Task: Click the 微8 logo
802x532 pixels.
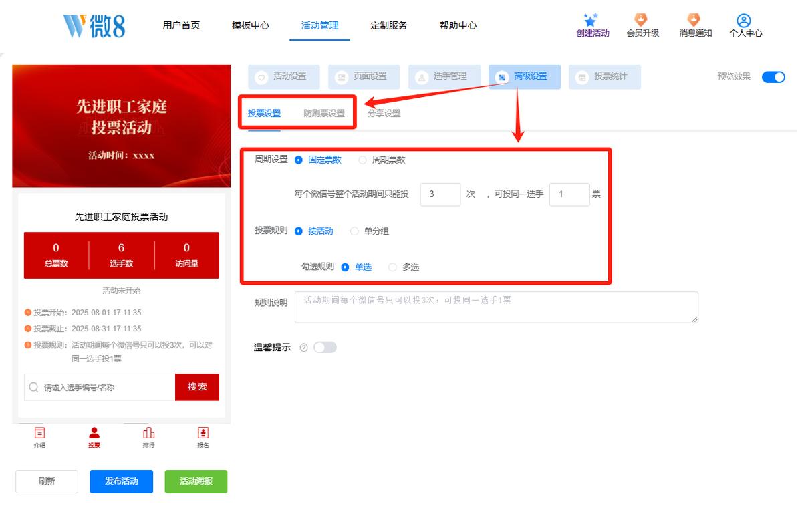Action: (94, 25)
